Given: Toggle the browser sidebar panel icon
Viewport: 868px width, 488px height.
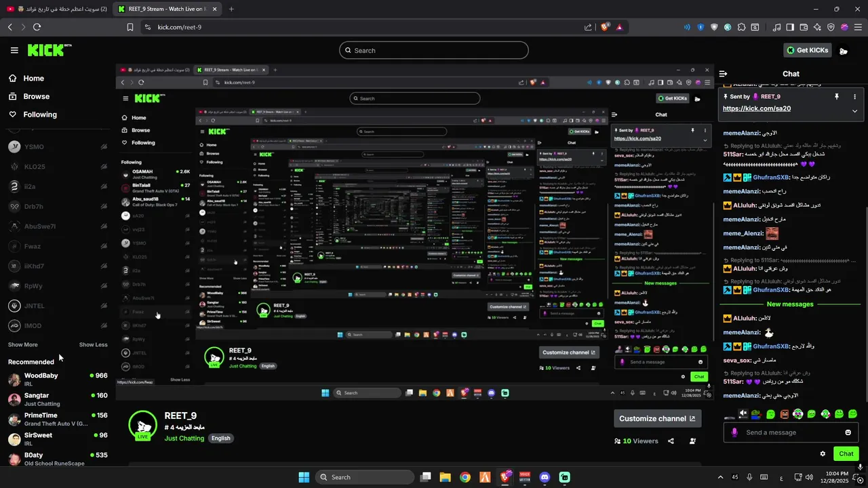Looking at the screenshot, I should click(x=790, y=27).
